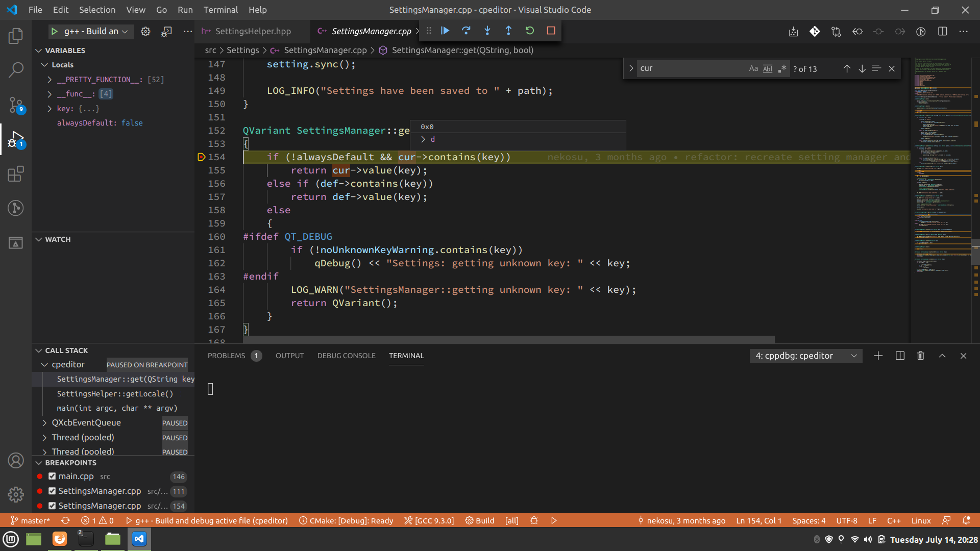Toggle regex search in the find widget
980x551 pixels.
781,68
